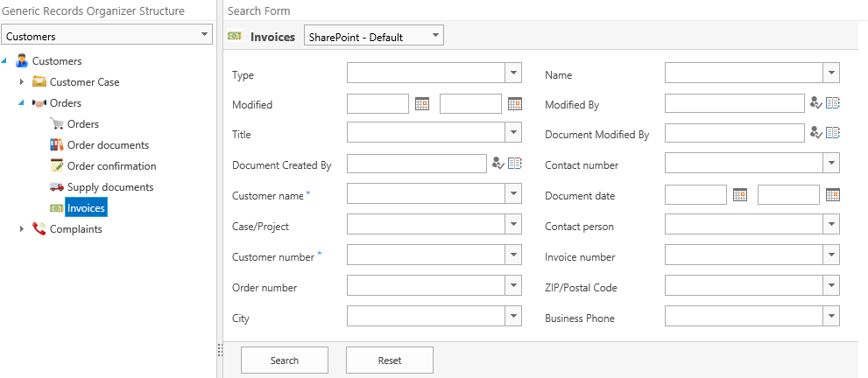Click check names icon beside Modified By
Screen dimensions: 868x378
pyautogui.click(x=816, y=104)
